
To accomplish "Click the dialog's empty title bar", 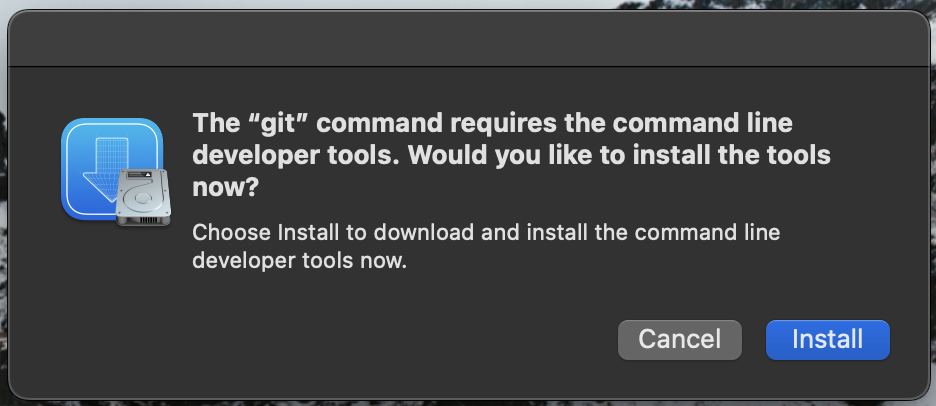I will pyautogui.click(x=468, y=38).
